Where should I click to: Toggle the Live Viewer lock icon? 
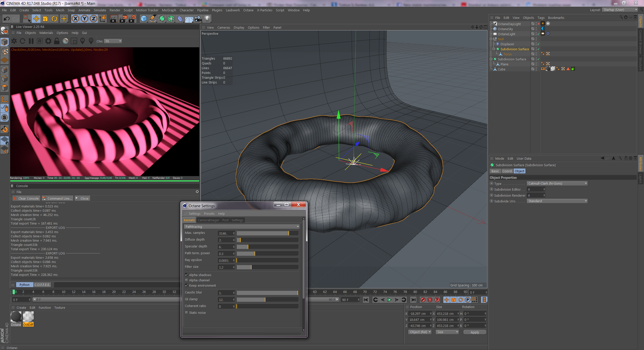click(x=57, y=41)
